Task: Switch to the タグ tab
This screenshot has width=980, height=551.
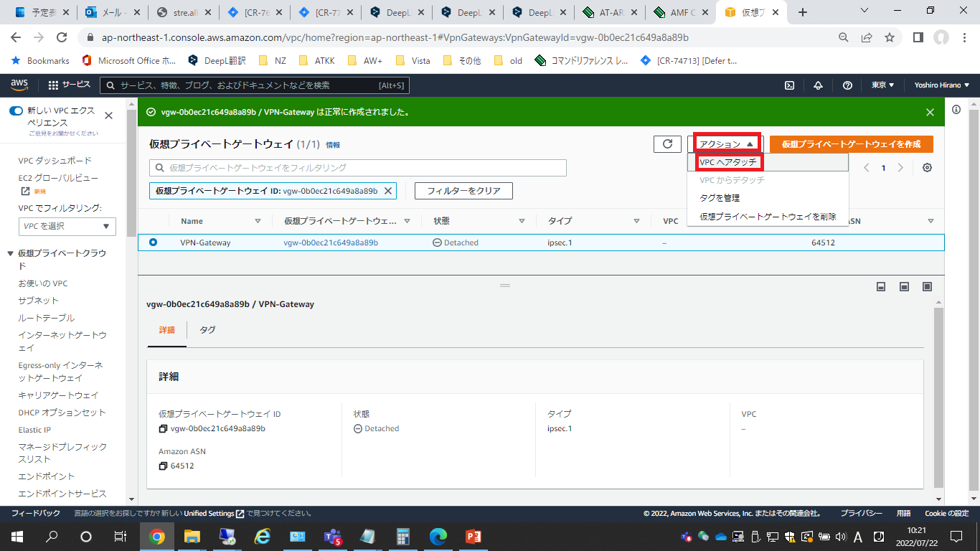Action: [207, 330]
